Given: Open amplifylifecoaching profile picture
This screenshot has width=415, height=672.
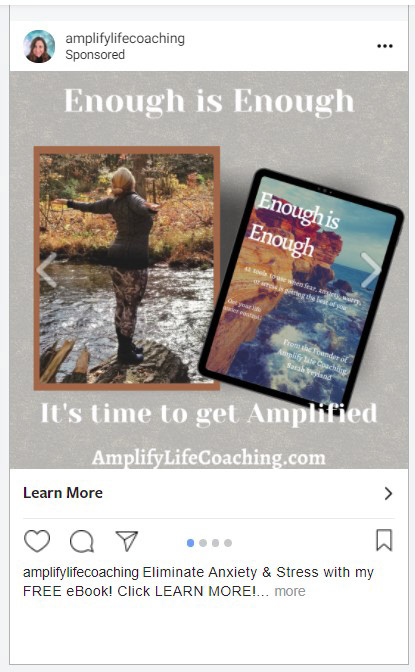Looking at the screenshot, I should (39, 46).
